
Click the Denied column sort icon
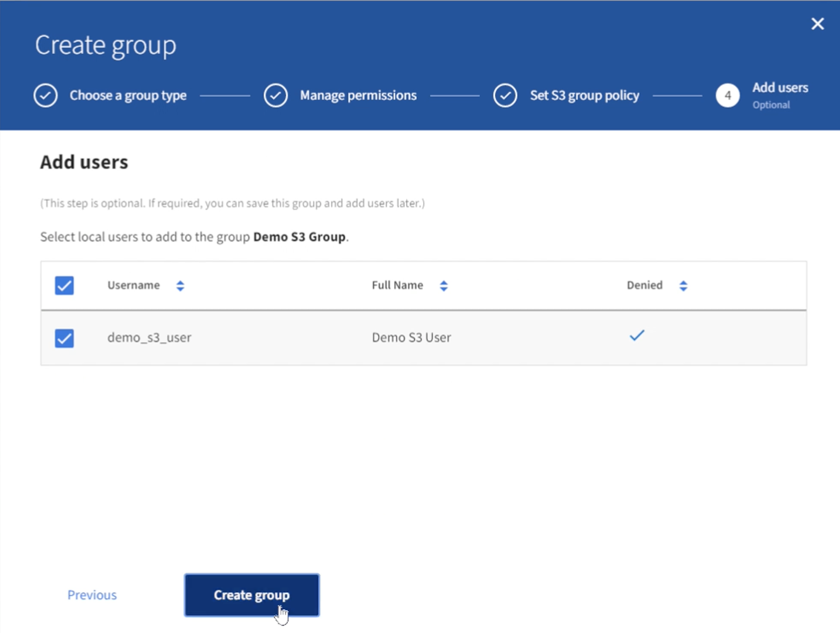[683, 285]
